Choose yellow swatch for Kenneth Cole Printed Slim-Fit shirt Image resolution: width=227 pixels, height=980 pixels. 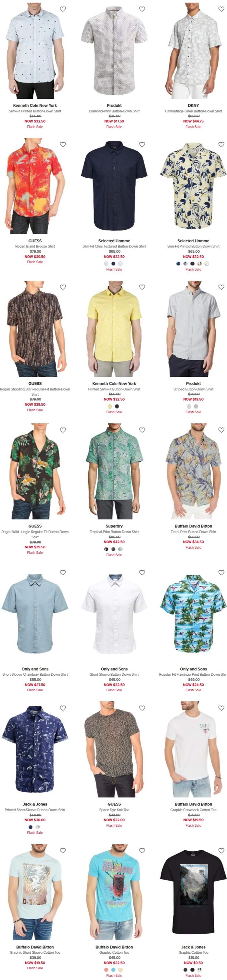tap(110, 406)
